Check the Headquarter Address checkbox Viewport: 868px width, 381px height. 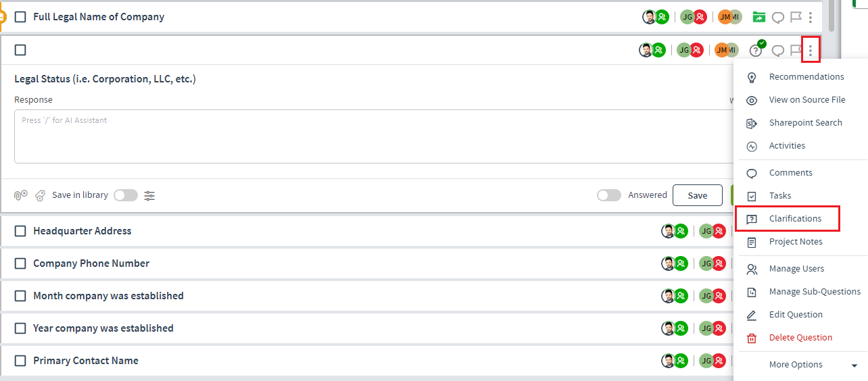pos(20,231)
